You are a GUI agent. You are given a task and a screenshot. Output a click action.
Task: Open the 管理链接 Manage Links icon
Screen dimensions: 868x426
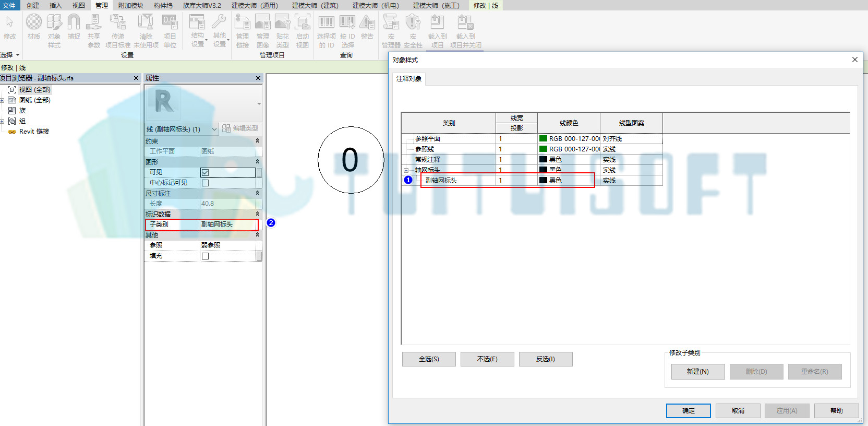pos(243,31)
